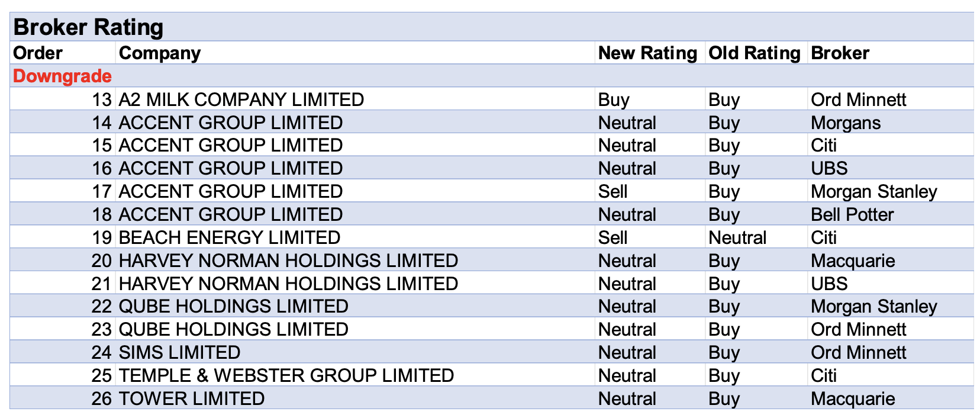
Task: Select the A2 MILK COMPANY LIMITED cell
Action: [x=241, y=99]
